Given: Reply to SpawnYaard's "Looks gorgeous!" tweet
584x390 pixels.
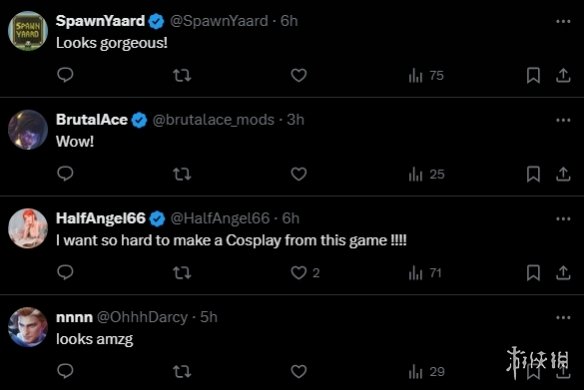Looking at the screenshot, I should pyautogui.click(x=65, y=75).
